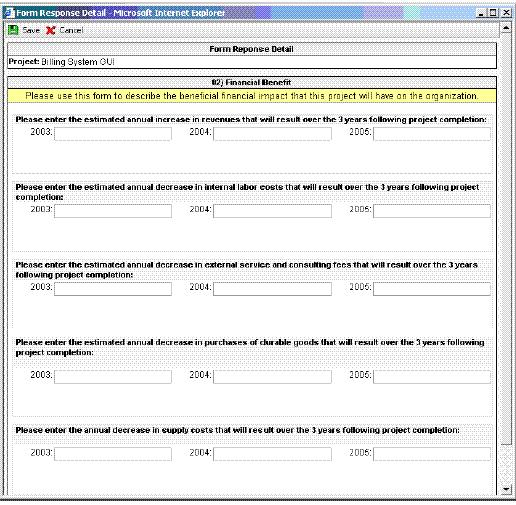Click the supply costs question text
Viewport: 516px width, 505px height.
[238, 430]
